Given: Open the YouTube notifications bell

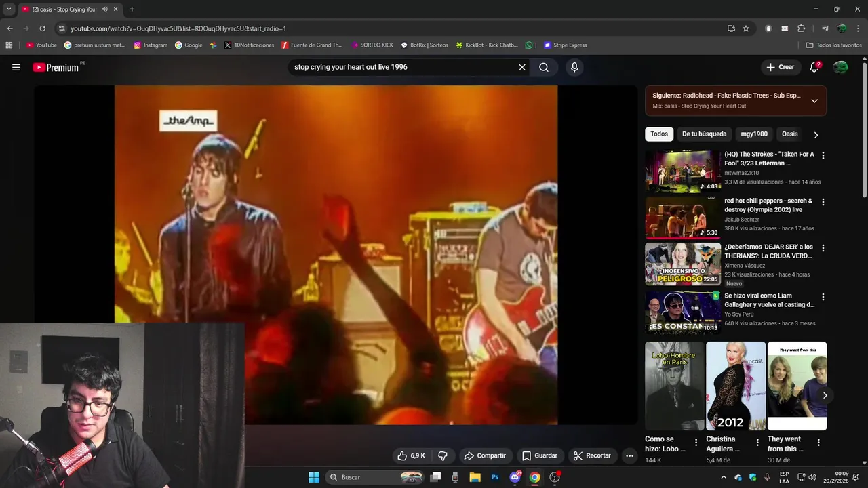Looking at the screenshot, I should coord(814,67).
